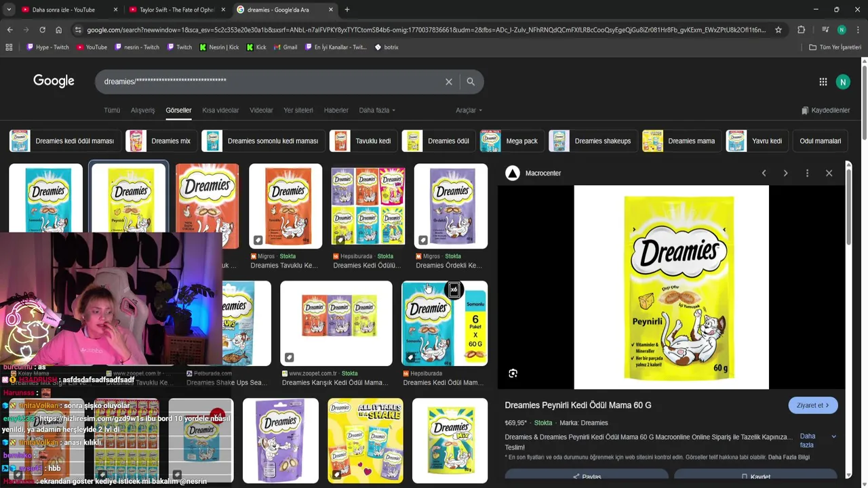
Task: Select the Dreamies Tavuklu Migros thumbnail
Action: 285,206
